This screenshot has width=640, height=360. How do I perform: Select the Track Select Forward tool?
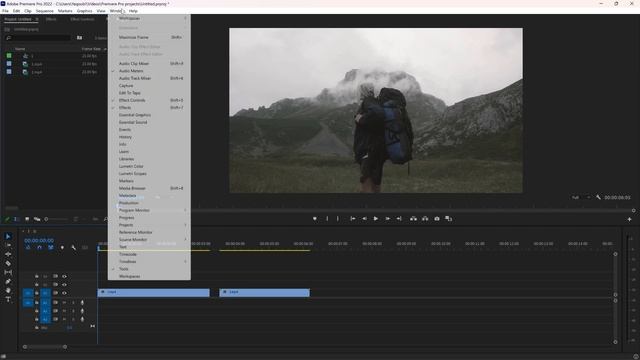[x=8, y=245]
